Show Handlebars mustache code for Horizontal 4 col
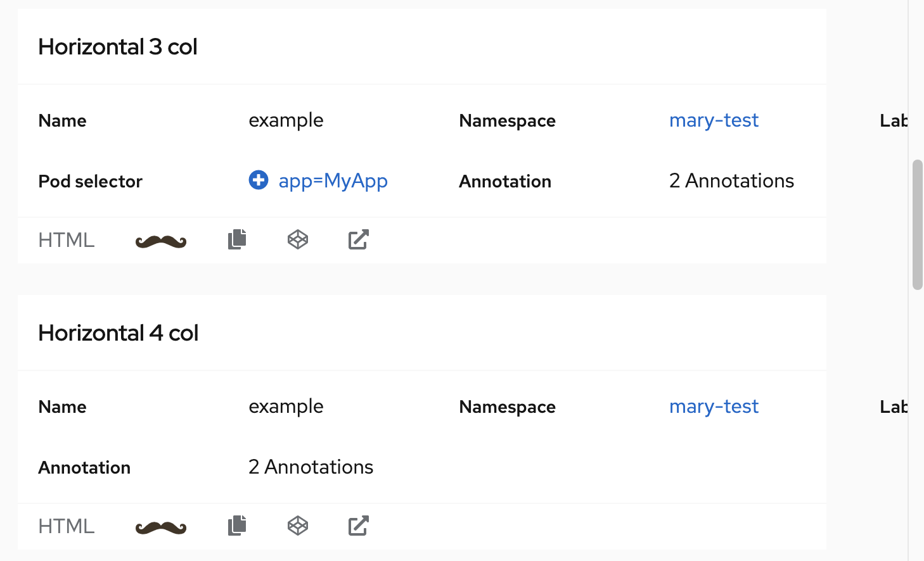 click(x=161, y=527)
